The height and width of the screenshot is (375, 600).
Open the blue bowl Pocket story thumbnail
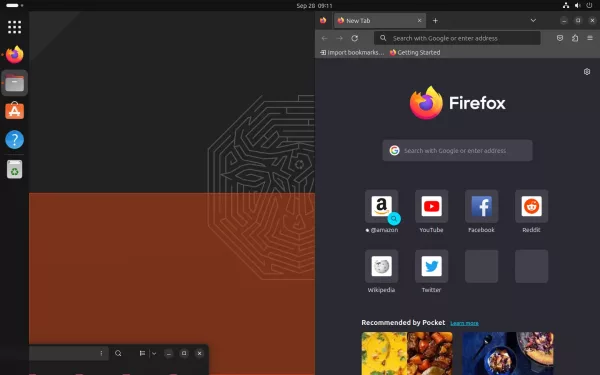[508, 354]
